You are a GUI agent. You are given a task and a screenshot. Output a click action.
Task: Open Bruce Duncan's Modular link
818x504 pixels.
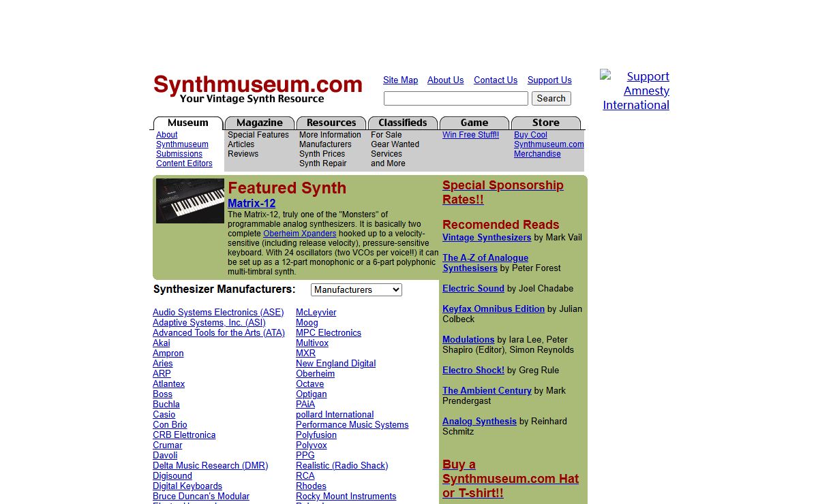pos(201,497)
